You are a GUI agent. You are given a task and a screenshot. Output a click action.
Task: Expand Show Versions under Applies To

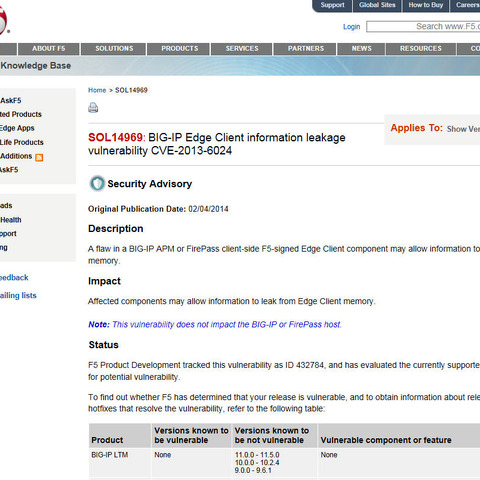point(463,129)
